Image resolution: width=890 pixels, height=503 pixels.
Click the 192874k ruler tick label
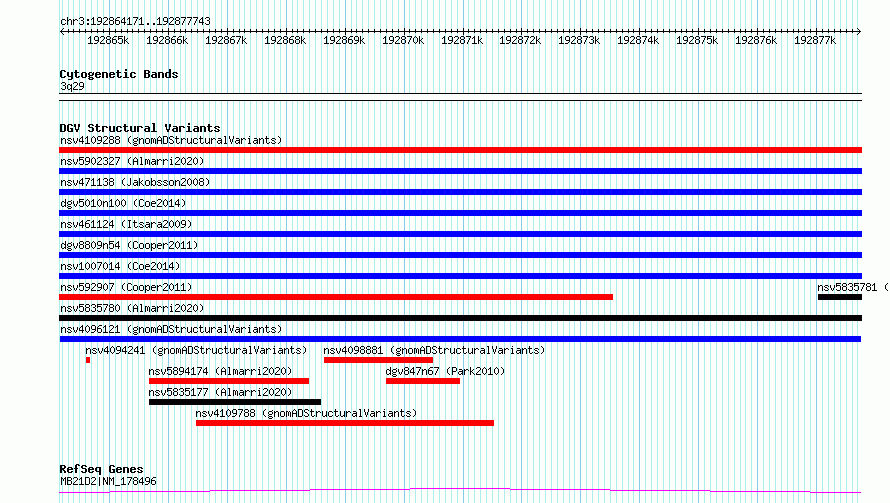638,40
